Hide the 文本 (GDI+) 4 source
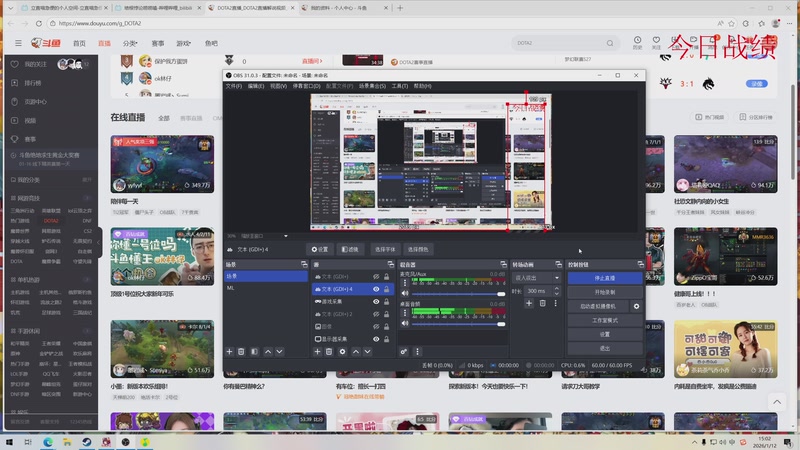The width and height of the screenshot is (800, 450). (376, 289)
